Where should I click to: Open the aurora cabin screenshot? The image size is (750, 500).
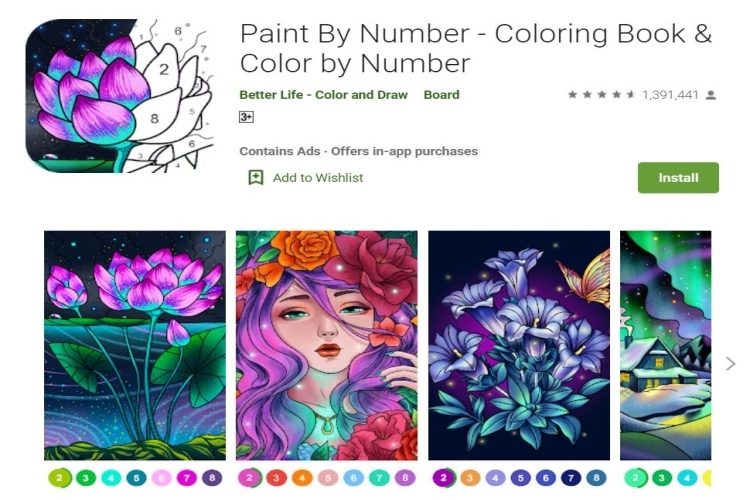click(665, 345)
